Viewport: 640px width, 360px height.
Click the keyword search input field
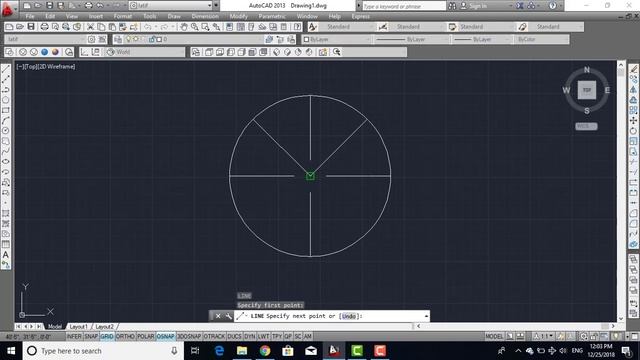pos(404,6)
